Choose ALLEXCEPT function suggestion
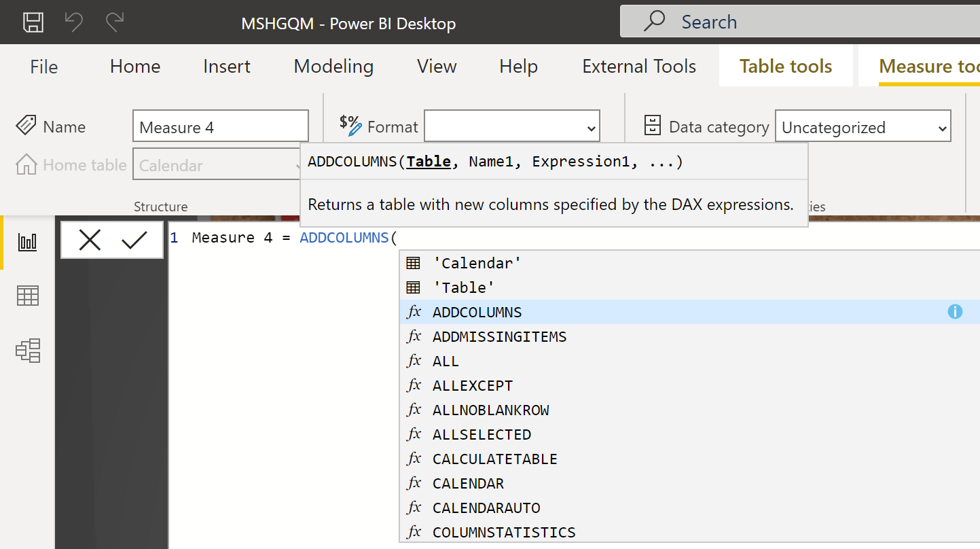 (689, 385)
